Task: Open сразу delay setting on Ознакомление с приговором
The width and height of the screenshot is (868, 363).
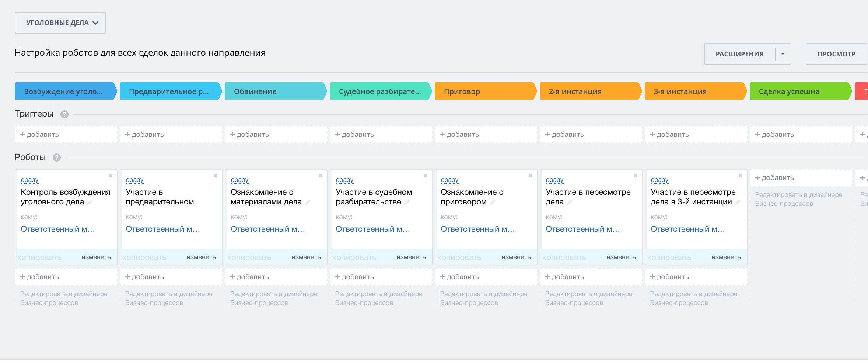Action: coord(449,180)
